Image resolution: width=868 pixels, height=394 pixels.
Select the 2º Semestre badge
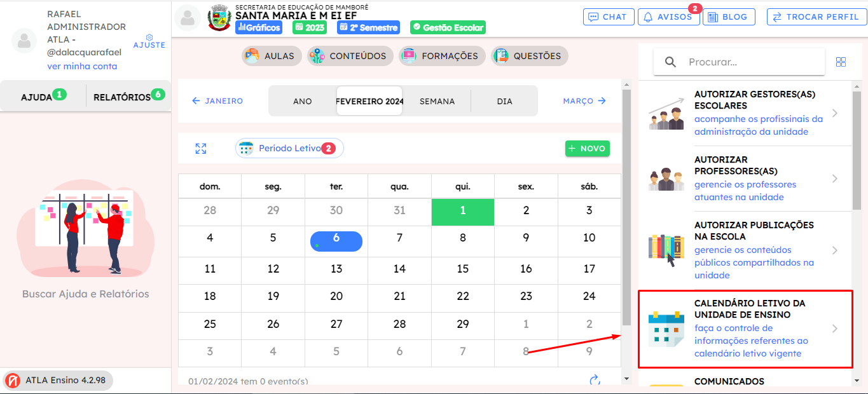(x=368, y=27)
